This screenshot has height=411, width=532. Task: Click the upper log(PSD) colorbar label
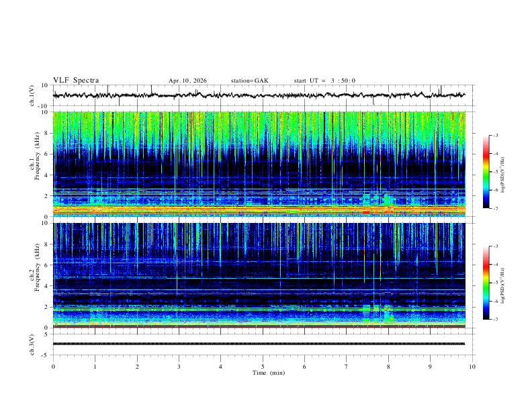tap(503, 175)
